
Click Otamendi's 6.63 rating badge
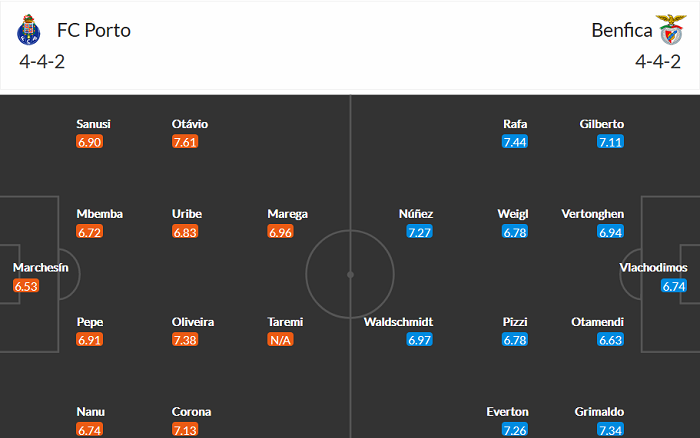pyautogui.click(x=611, y=341)
